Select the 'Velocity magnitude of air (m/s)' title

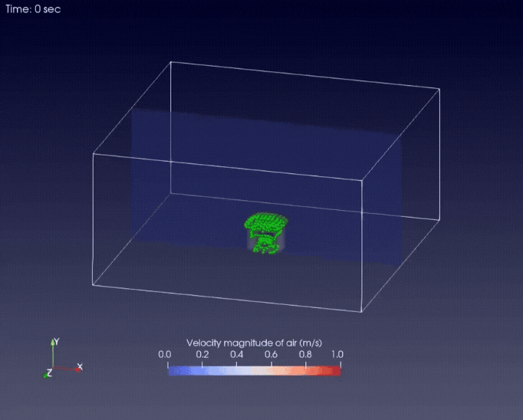tap(252, 343)
